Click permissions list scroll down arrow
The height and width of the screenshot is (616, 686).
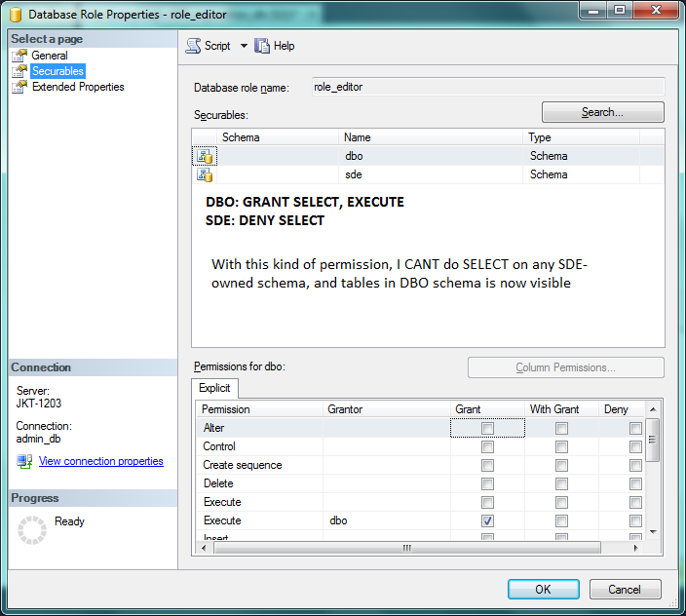653,532
